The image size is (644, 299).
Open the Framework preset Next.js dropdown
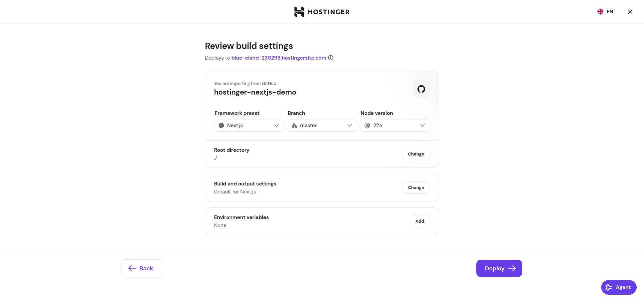tap(249, 126)
